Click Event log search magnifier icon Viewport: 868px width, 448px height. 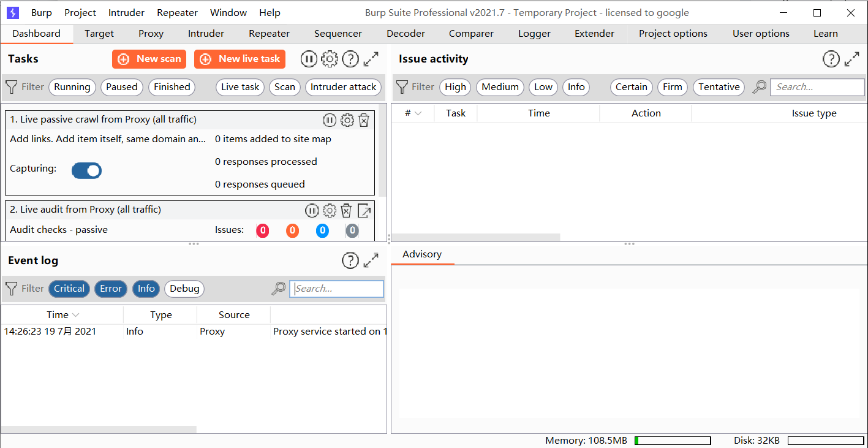(x=279, y=289)
